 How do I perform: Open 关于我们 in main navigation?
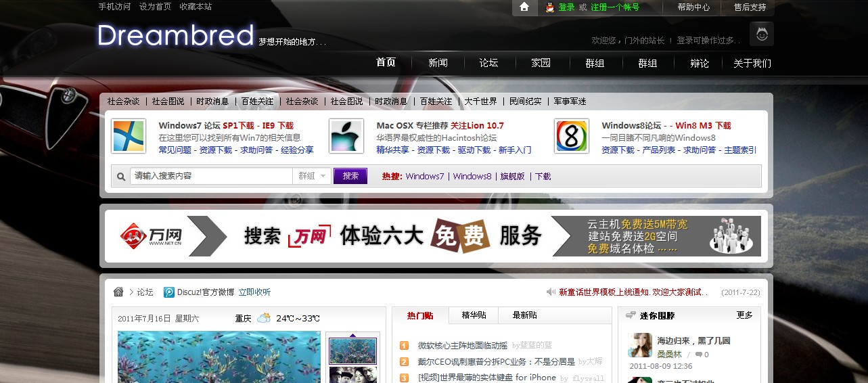[x=752, y=63]
